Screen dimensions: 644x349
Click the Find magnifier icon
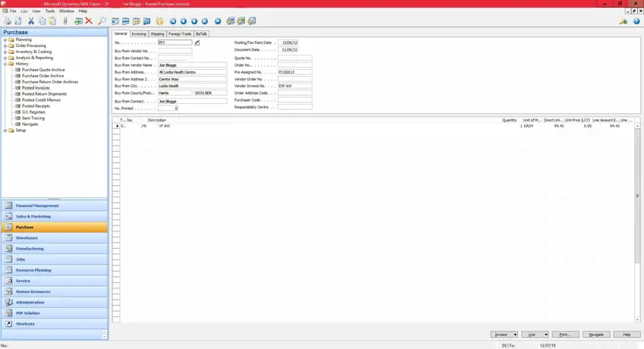point(102,21)
